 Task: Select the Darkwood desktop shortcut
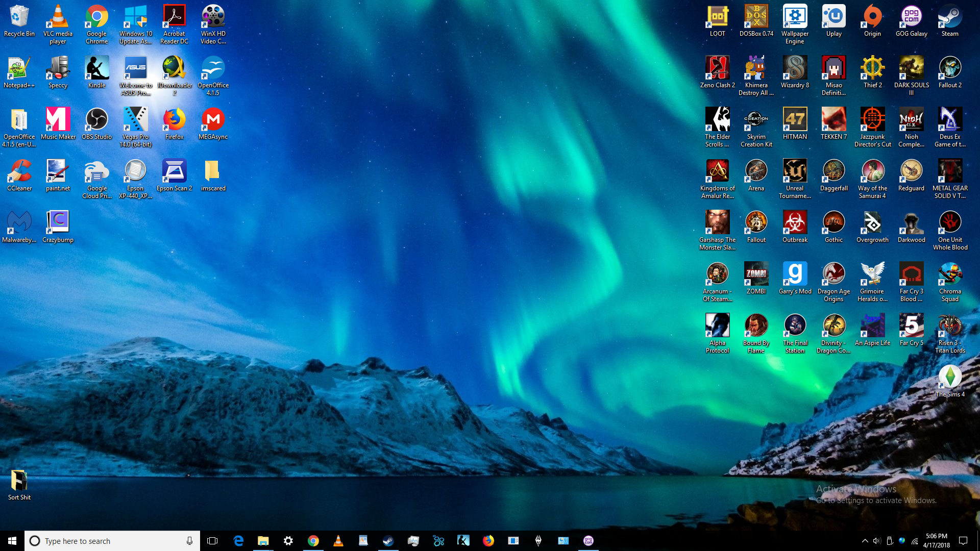tap(912, 228)
